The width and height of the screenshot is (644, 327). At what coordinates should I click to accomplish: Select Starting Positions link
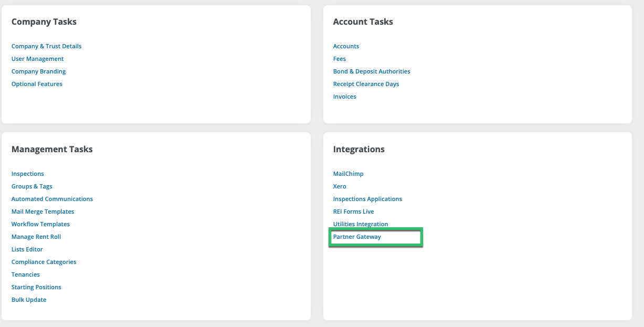tap(37, 287)
